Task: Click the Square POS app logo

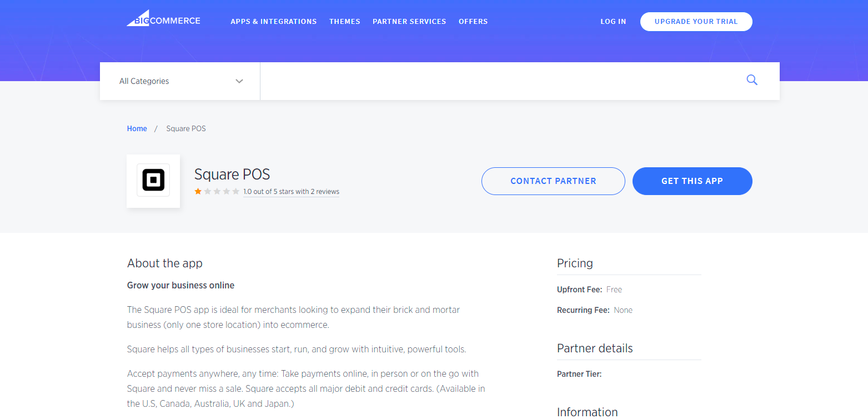Action: [x=153, y=181]
